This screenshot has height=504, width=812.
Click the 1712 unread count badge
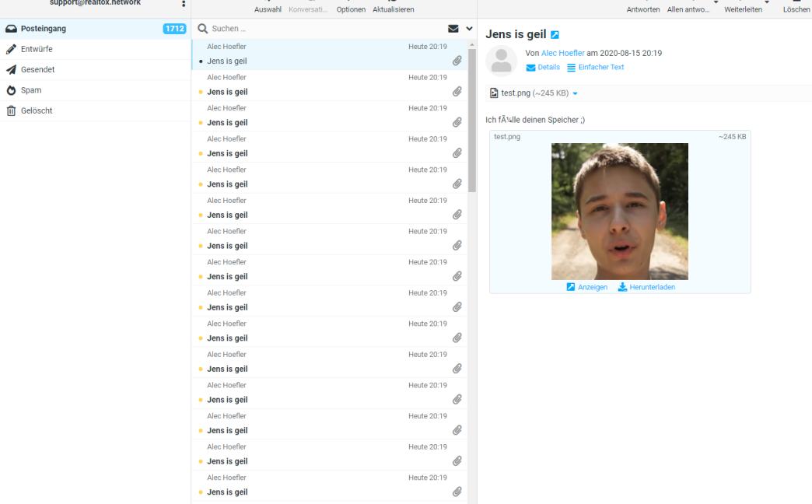pyautogui.click(x=174, y=29)
